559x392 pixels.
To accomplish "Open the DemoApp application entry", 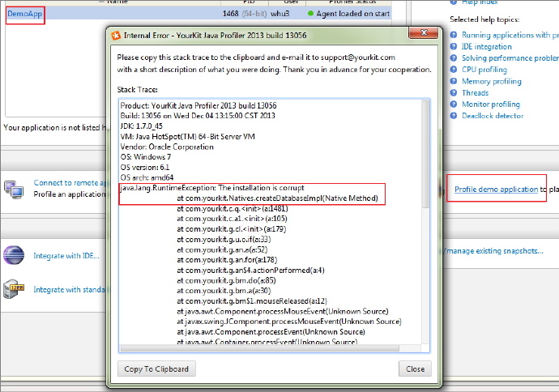I will tap(24, 14).
